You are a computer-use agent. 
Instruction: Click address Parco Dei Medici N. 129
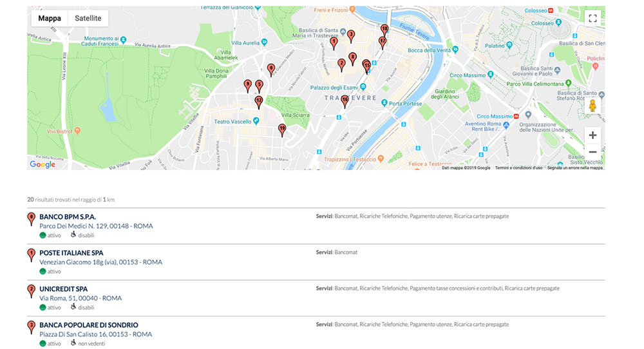(96, 226)
